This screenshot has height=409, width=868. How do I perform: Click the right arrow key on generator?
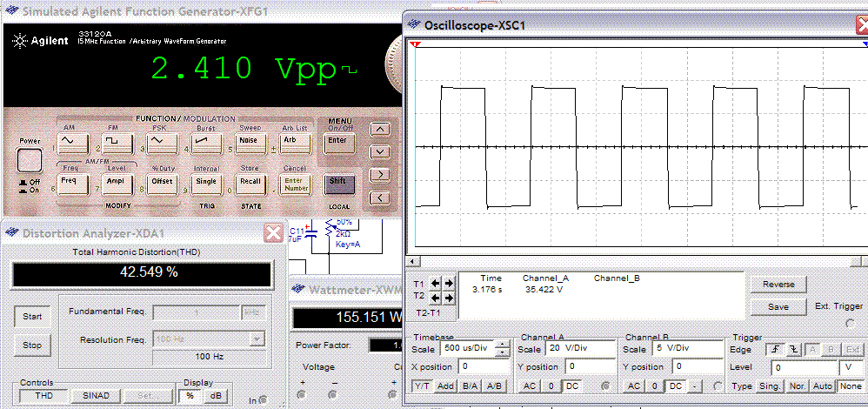click(380, 175)
